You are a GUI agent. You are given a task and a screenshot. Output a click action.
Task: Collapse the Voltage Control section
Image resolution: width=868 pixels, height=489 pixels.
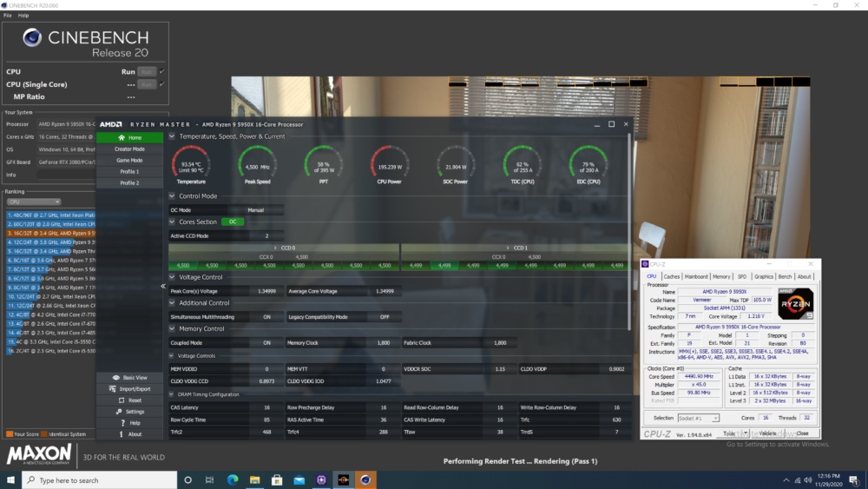point(172,277)
